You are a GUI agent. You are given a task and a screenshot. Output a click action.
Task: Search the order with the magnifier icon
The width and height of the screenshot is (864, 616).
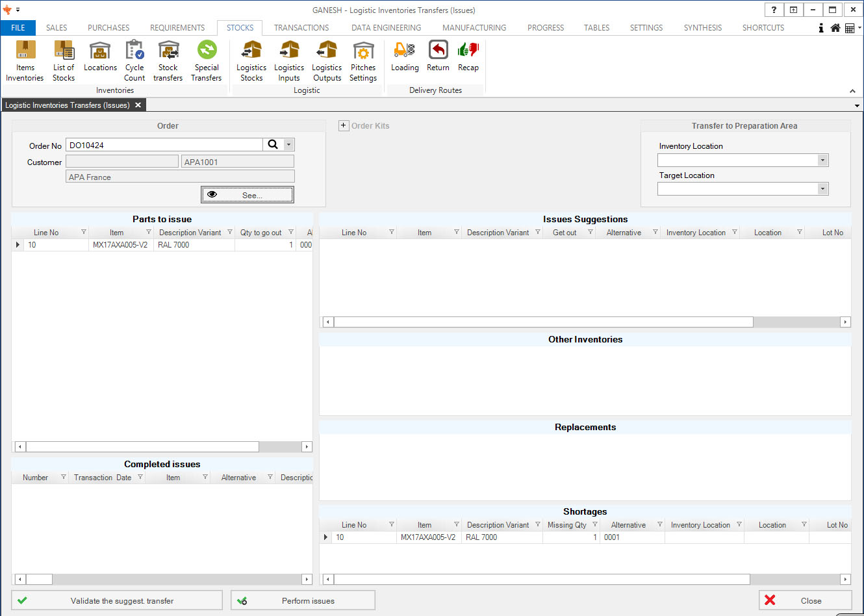(x=273, y=145)
